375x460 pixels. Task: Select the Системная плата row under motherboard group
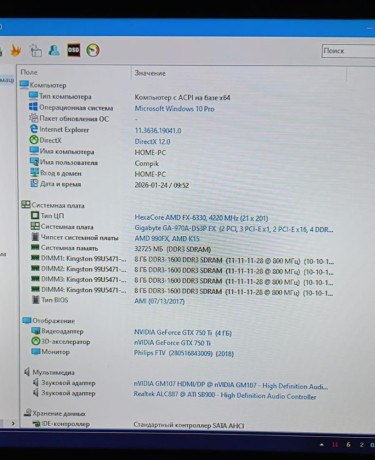point(67,227)
